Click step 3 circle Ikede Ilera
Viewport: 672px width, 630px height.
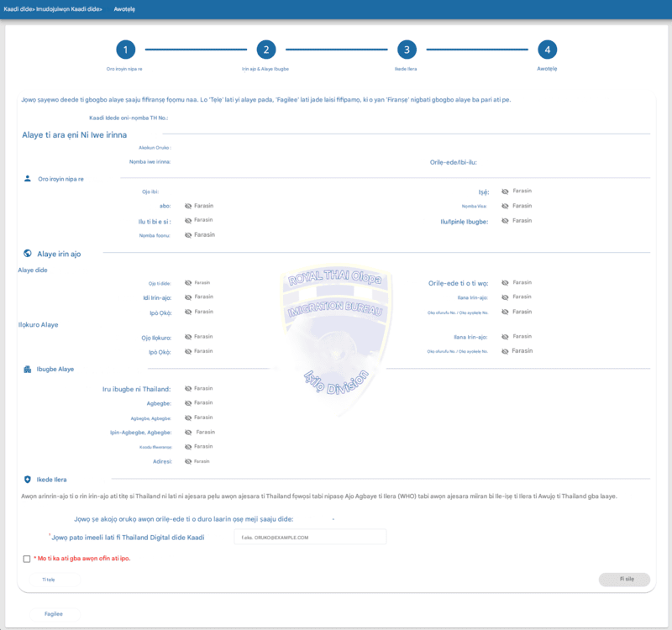click(407, 50)
